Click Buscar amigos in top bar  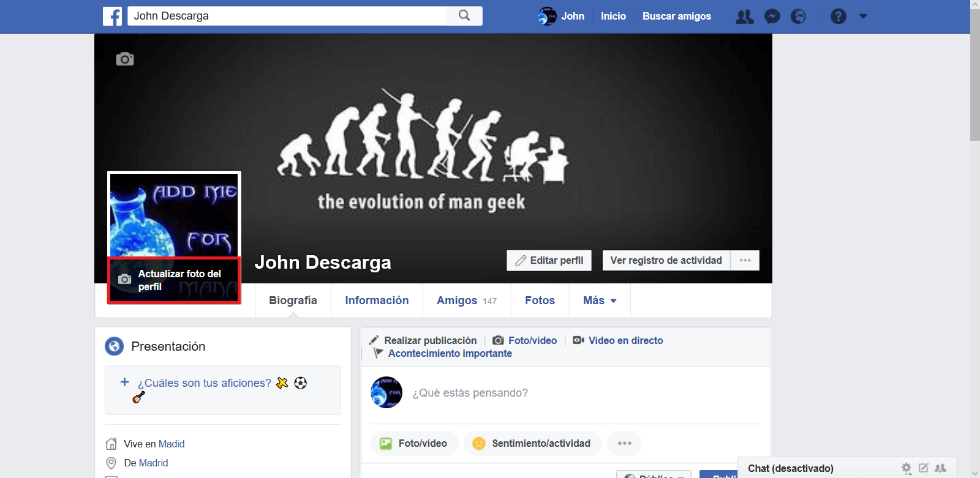pos(677,17)
